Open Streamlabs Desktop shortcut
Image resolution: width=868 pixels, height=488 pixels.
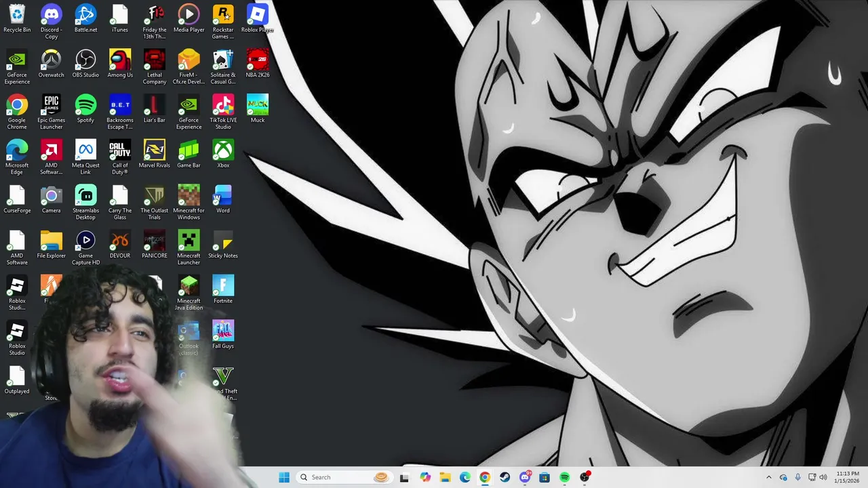tap(85, 203)
